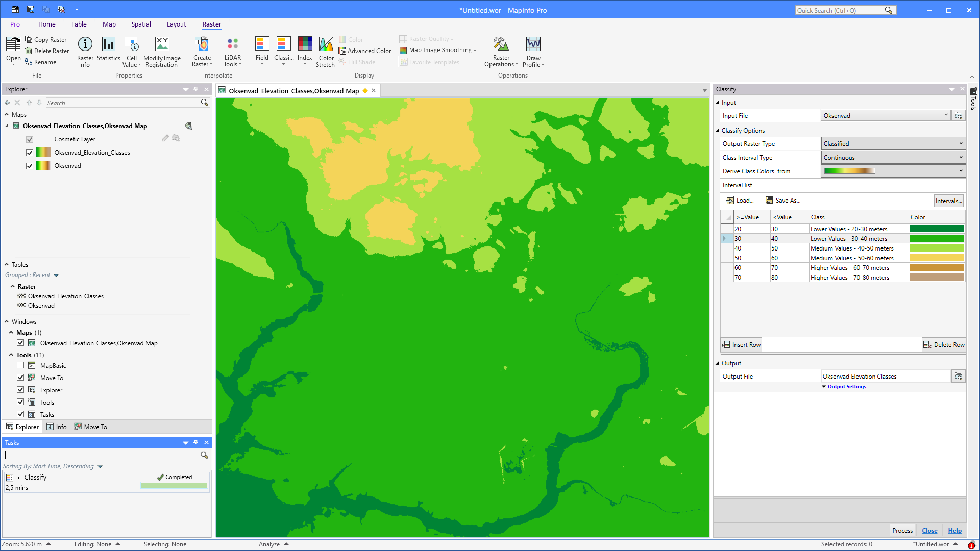Screen dimensions: 980x551
Task: Uncheck the Move To tool in Tools list
Action: point(20,378)
